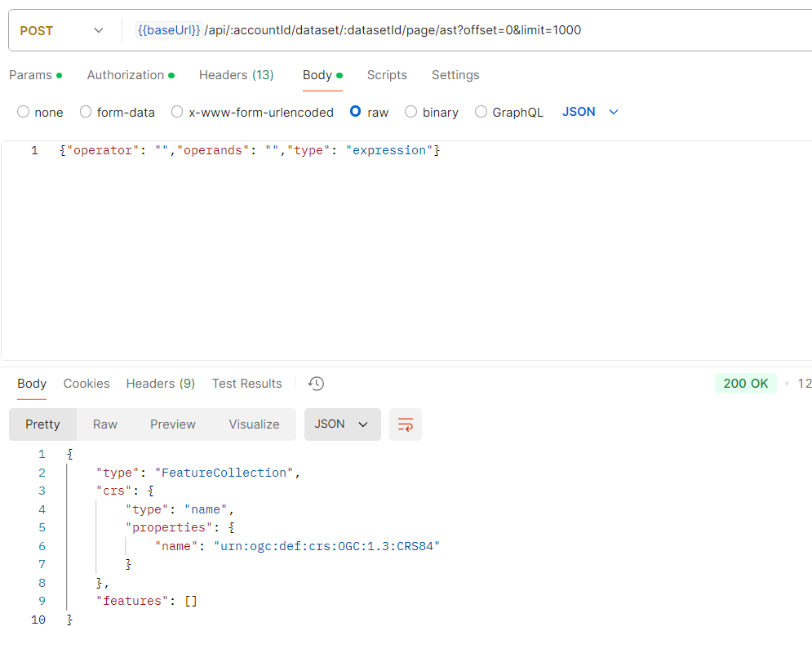This screenshot has width=812, height=662.
Task: Click response line number 10
Action: 38,620
